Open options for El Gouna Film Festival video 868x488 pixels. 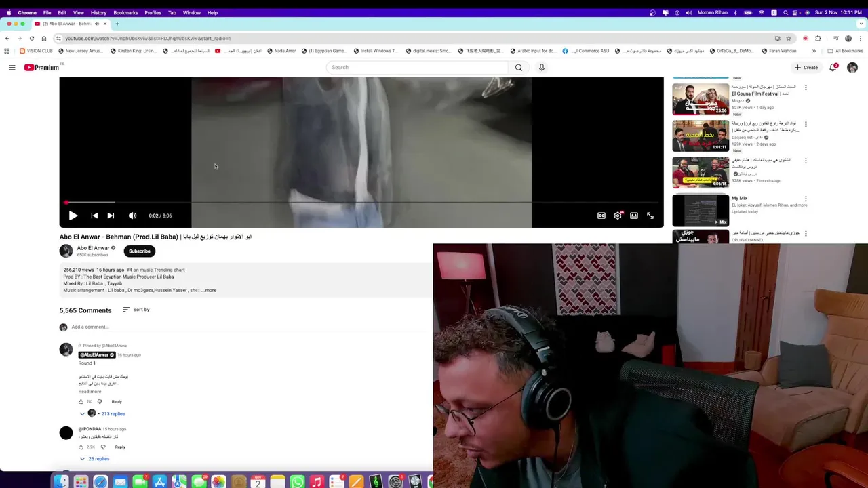pos(806,87)
